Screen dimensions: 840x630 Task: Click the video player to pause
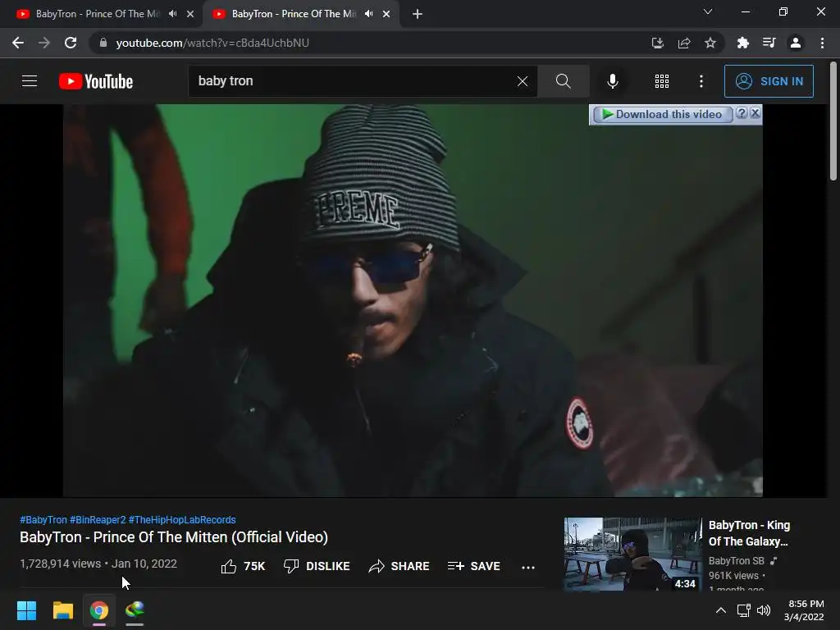[413, 300]
